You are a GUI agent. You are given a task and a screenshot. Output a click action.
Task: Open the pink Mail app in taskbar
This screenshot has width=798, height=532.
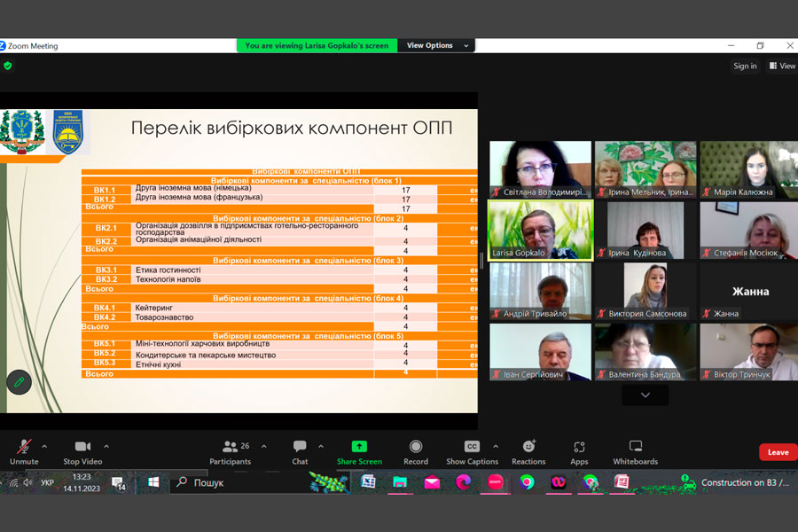[432, 482]
